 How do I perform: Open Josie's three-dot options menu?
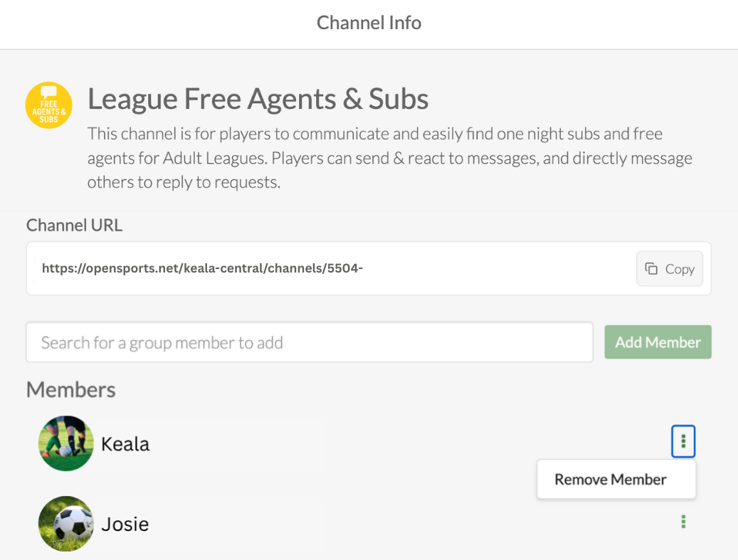683,522
